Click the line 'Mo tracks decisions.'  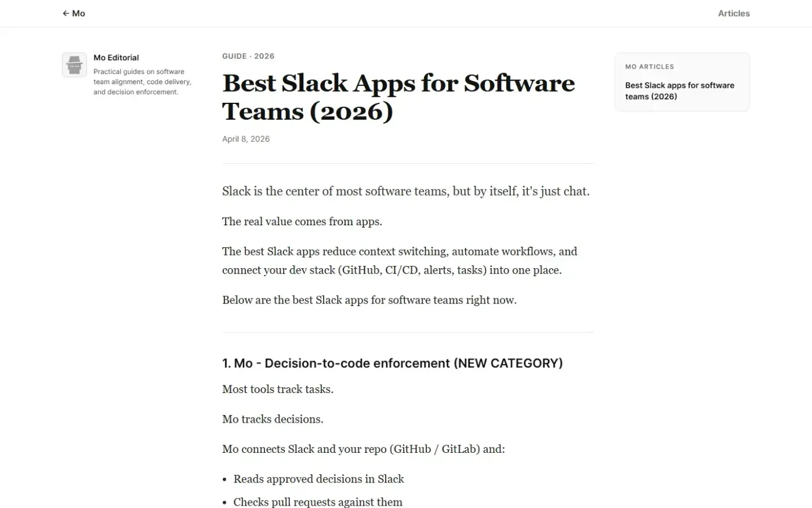click(273, 419)
